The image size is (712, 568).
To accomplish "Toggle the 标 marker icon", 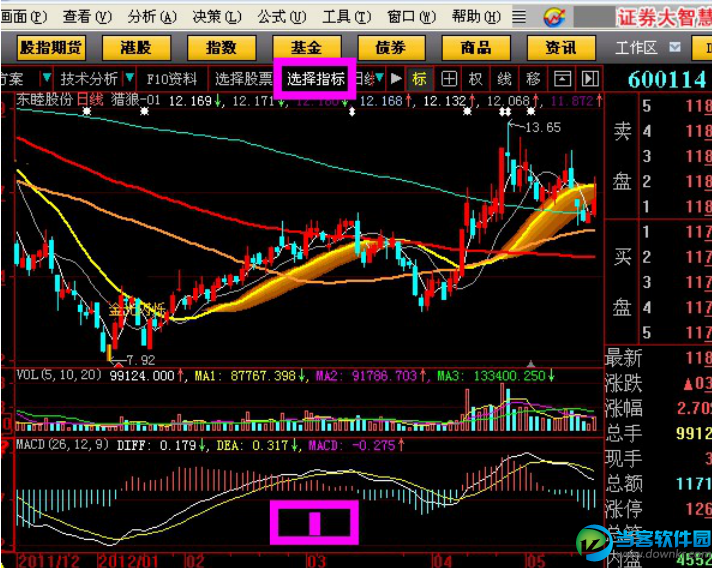I will pos(420,79).
